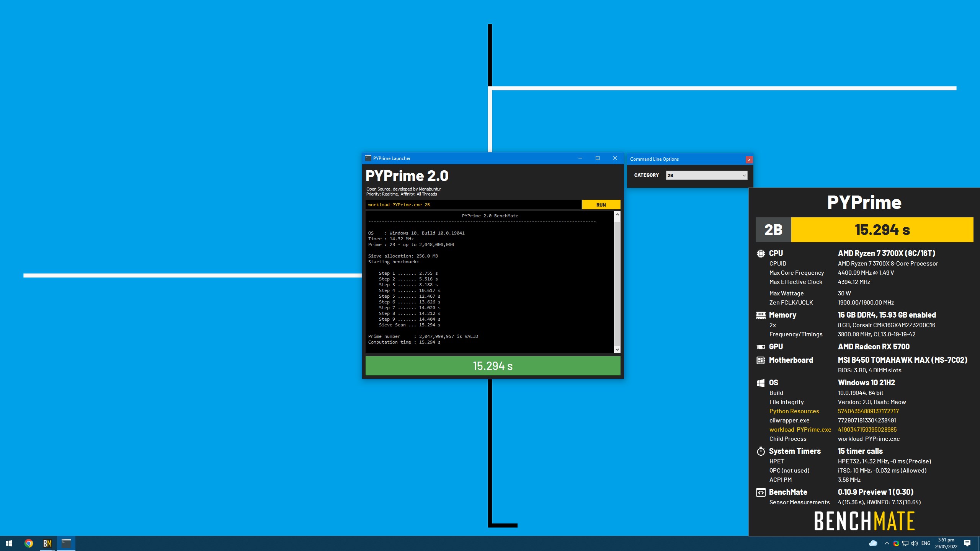Click the cliwrapper.exe label

pyautogui.click(x=789, y=421)
